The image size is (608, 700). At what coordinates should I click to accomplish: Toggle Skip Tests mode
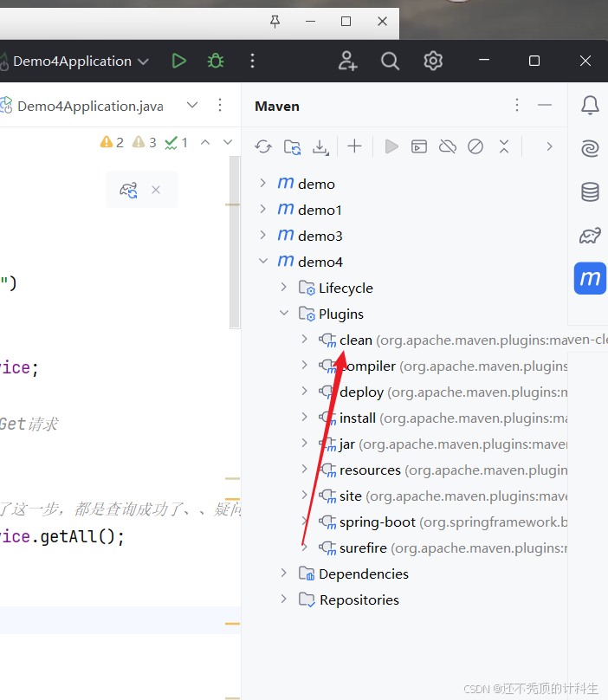click(475, 146)
